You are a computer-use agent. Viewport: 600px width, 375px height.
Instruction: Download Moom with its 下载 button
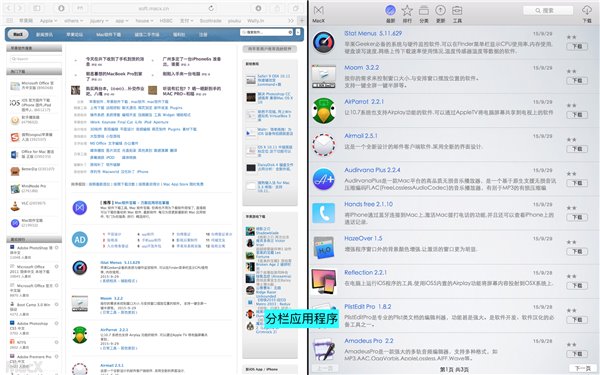[x=577, y=80]
